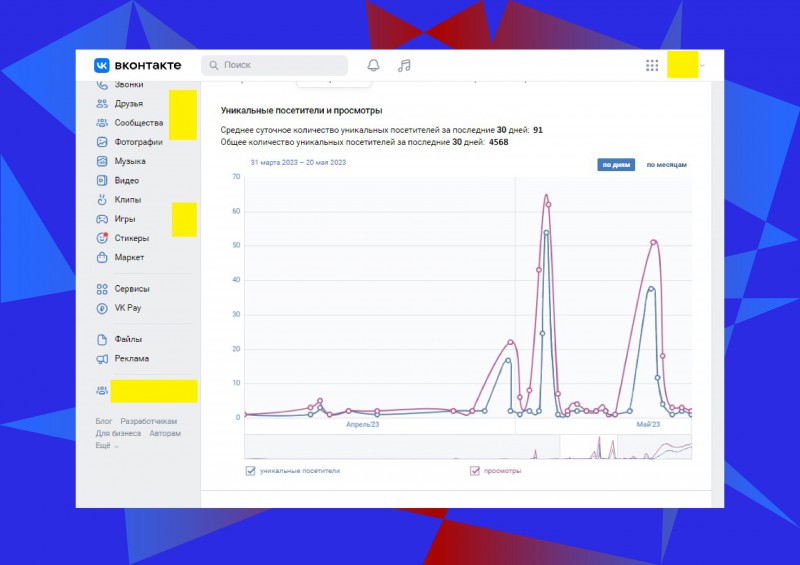Open Сервисы menu item
This screenshot has width=800, height=565.
(x=132, y=289)
